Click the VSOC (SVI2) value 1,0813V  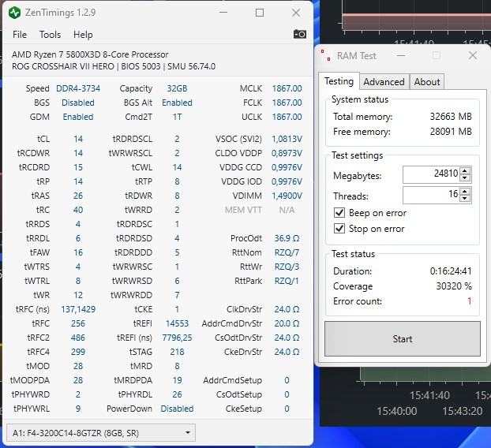287,139
